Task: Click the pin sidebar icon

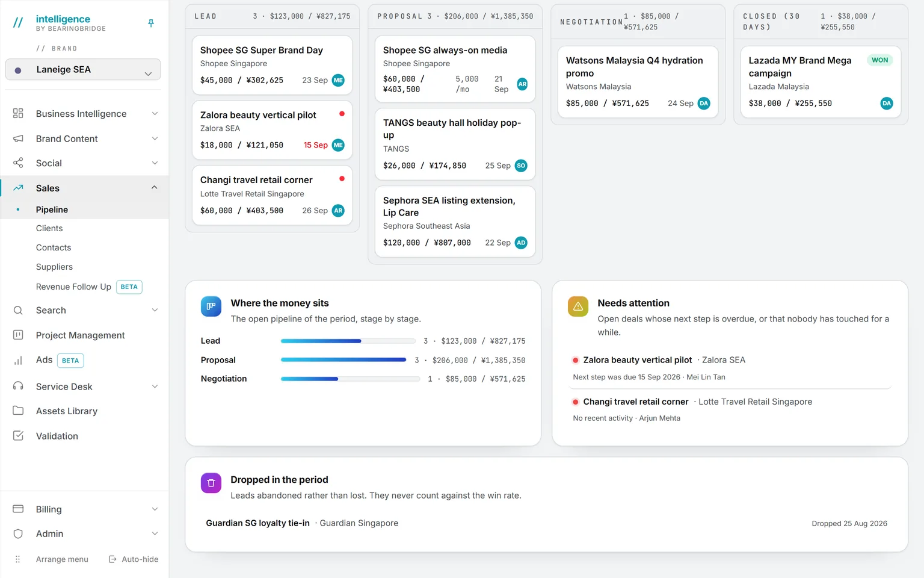Action: click(151, 23)
